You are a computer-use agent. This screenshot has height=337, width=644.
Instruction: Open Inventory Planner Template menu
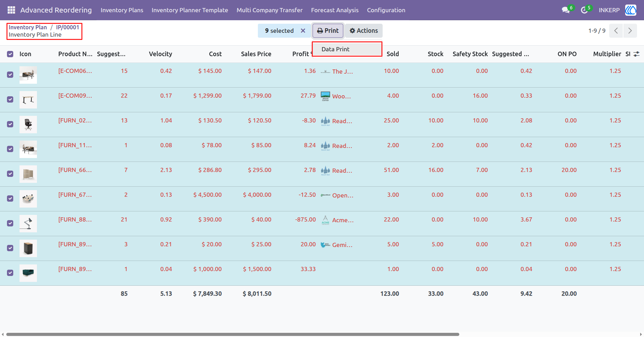[x=190, y=10]
